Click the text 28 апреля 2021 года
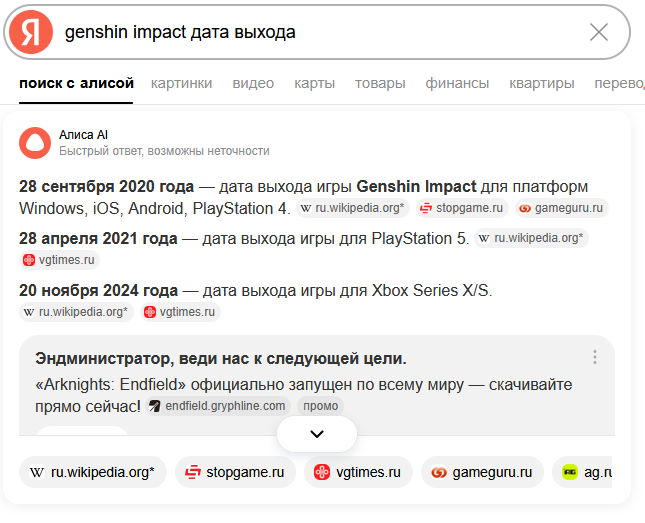The width and height of the screenshot is (645, 523). (x=98, y=239)
